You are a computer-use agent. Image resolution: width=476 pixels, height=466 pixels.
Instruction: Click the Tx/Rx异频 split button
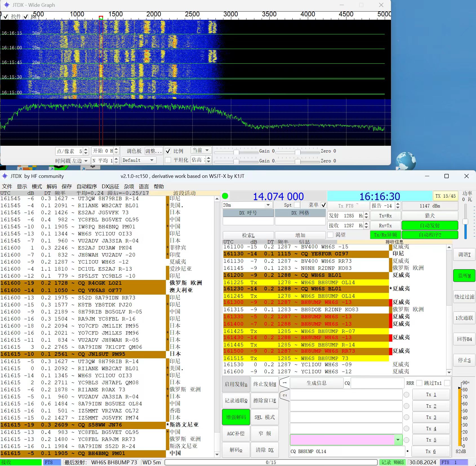pyautogui.click(x=385, y=235)
